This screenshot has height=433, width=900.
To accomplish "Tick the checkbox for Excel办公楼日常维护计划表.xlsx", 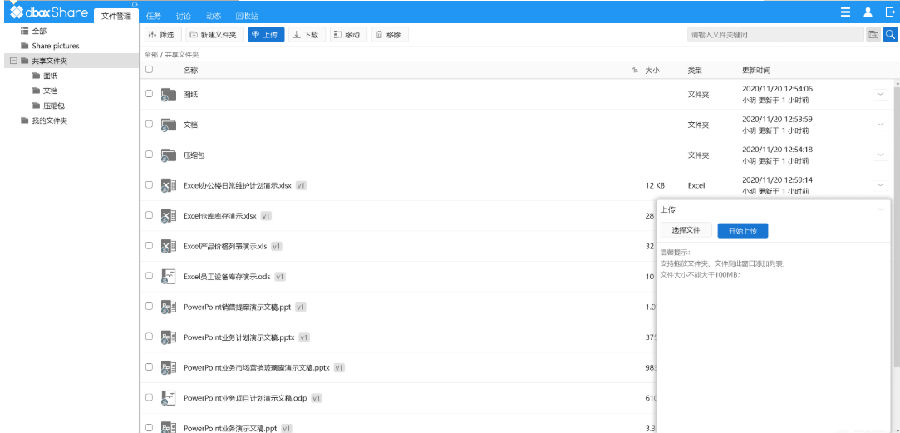I will (149, 186).
